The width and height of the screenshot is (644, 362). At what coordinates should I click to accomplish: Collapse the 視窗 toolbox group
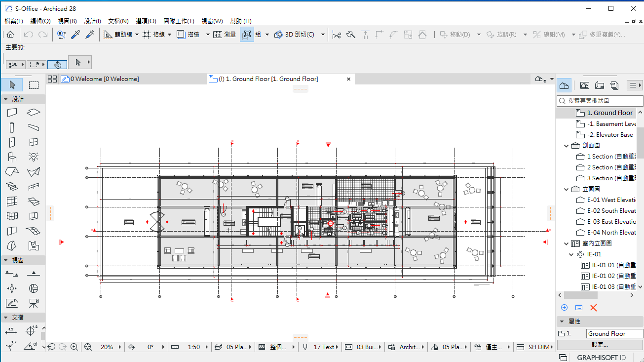pyautogui.click(x=6, y=260)
